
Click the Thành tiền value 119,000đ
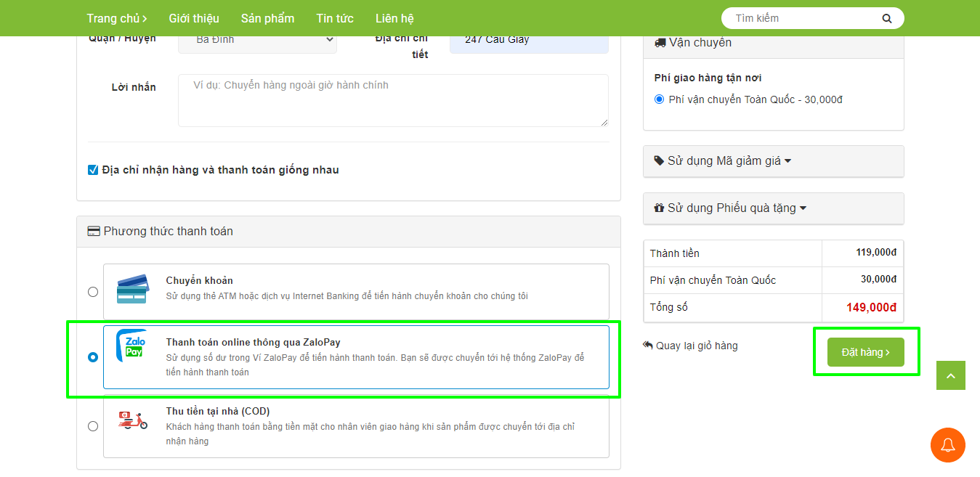tap(876, 253)
